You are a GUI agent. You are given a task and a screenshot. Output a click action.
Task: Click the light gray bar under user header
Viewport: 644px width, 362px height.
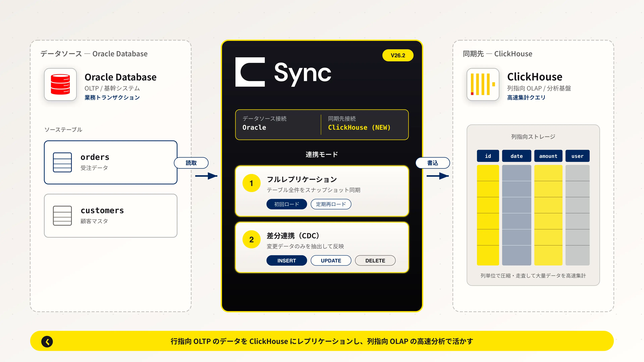[577, 215]
